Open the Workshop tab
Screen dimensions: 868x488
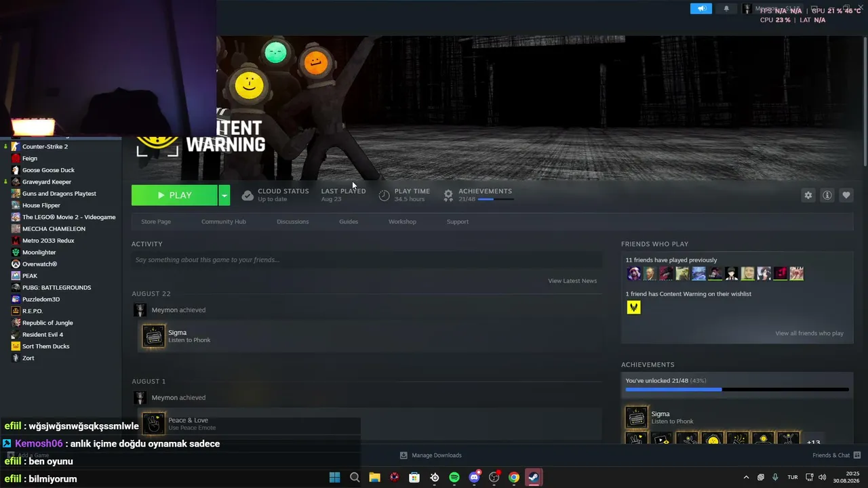pos(402,222)
